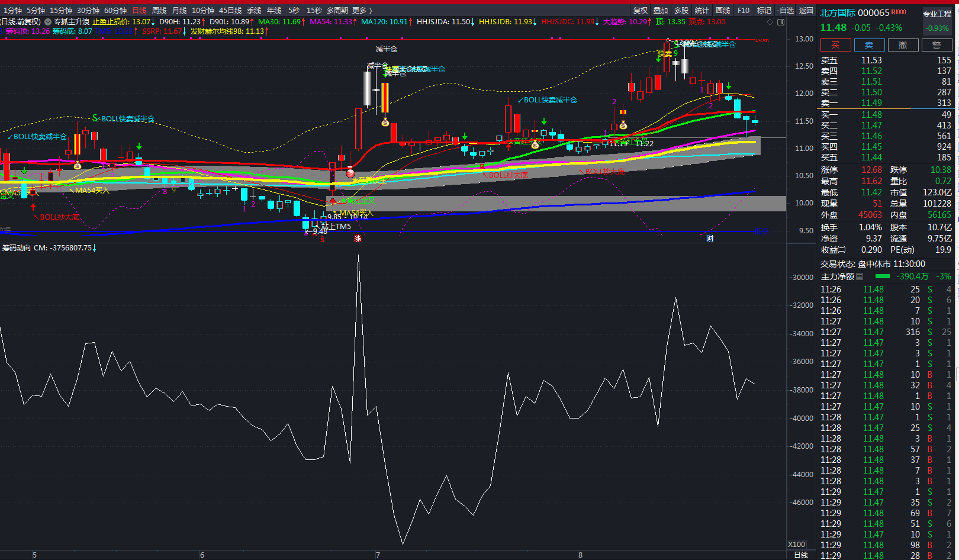Click the 涨 marker under the chart
Viewport: 959px width, 560px height.
[x=358, y=238]
